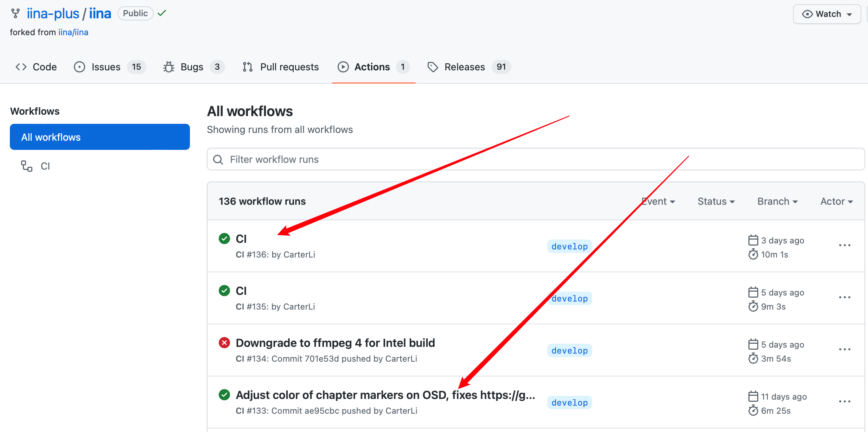Open the Releases tab
Image resolution: width=868 pixels, height=432 pixels.
click(x=464, y=67)
